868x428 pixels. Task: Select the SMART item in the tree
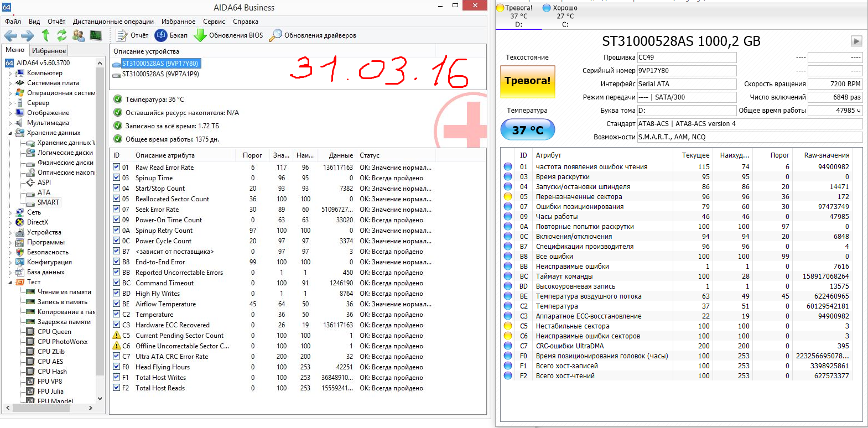(48, 202)
